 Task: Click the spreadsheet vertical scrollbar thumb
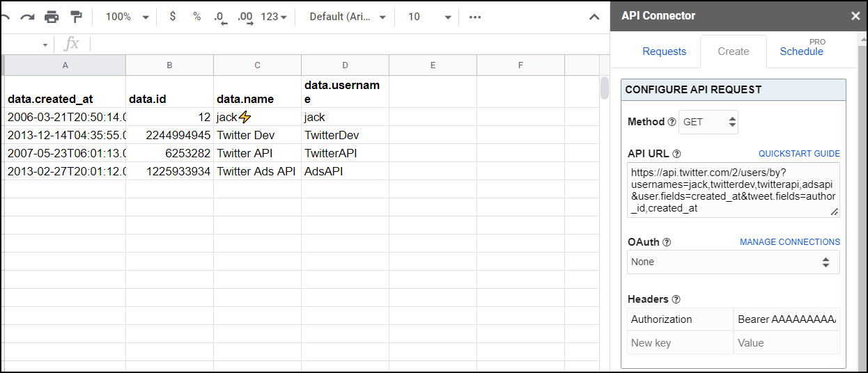click(604, 88)
